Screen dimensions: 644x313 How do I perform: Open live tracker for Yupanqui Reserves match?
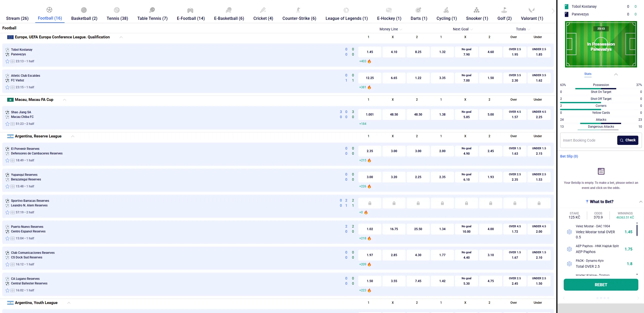click(13, 186)
